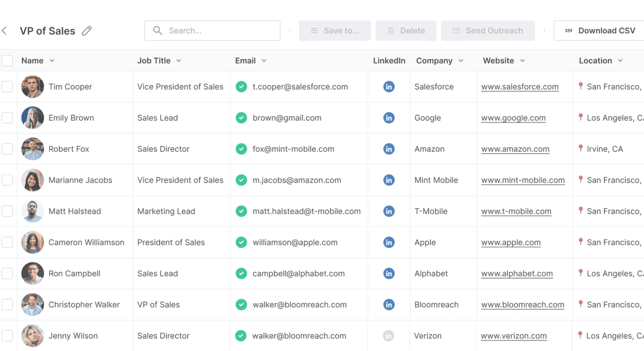Visit the www.apple.com link

(511, 242)
